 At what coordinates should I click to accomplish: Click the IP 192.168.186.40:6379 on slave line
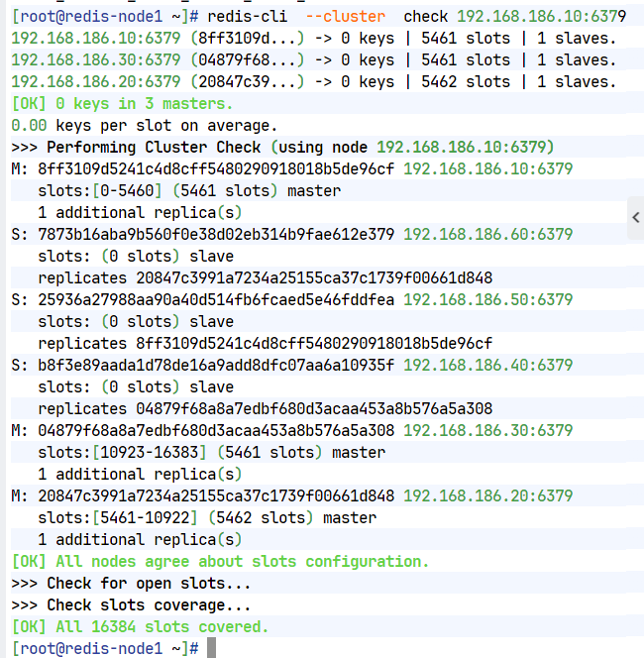[x=487, y=366]
